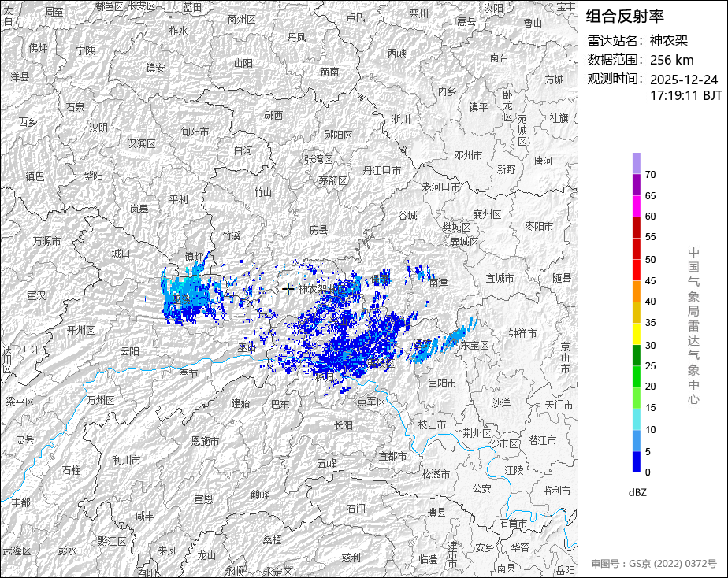Click the '监利市' map label
Viewport: 728px width, 578px height.
pyautogui.click(x=556, y=491)
